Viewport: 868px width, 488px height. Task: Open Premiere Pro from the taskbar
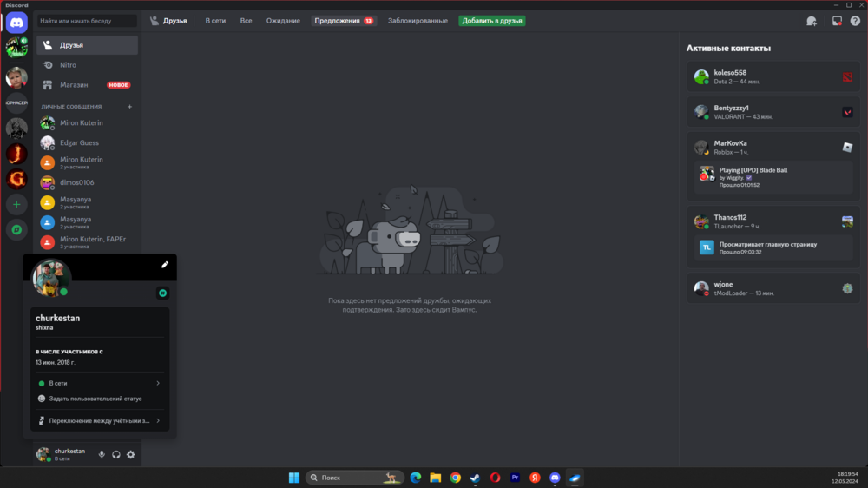tap(515, 478)
